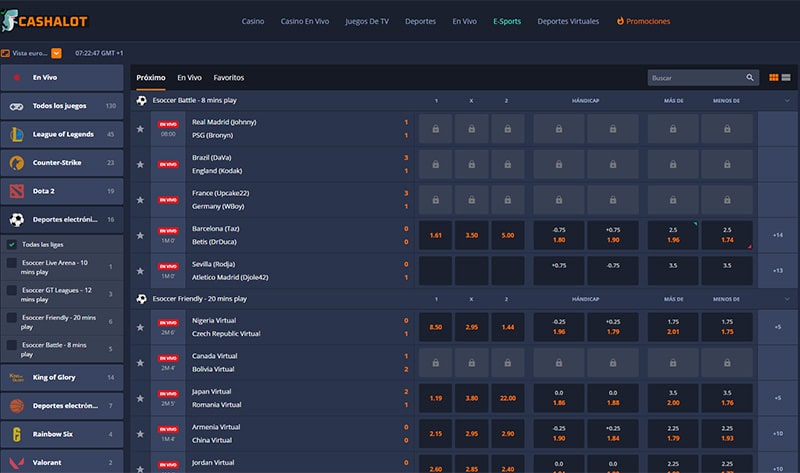Open the King of Glory icon entry
The height and width of the screenshot is (473, 800).
pyautogui.click(x=16, y=378)
